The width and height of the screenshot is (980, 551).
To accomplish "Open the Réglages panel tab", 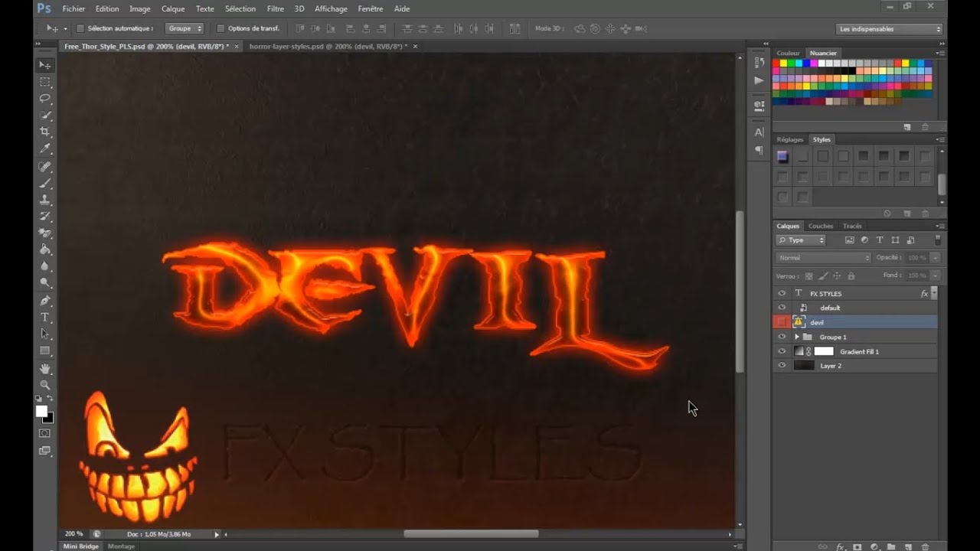I will pos(790,139).
